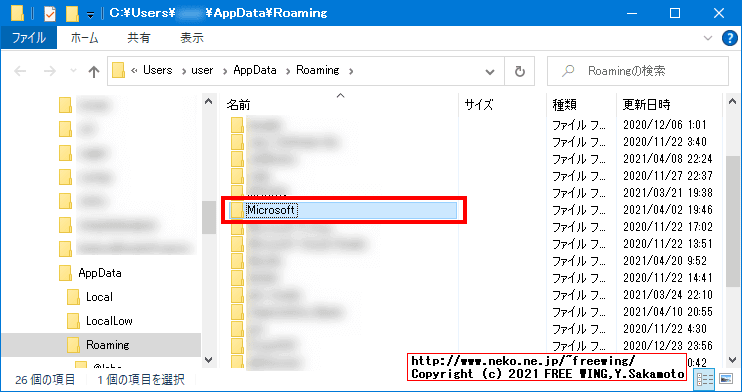Click date 2020/12/06 1:01 cell
The height and width of the screenshot is (392, 742).
tap(664, 125)
